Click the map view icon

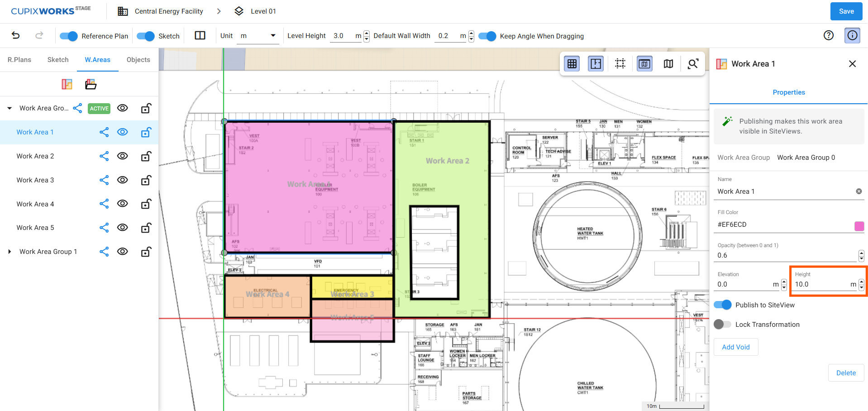(668, 64)
